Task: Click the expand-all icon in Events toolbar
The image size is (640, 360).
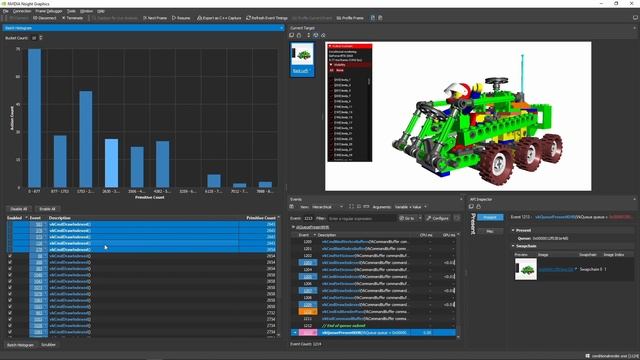Action: tap(351, 207)
